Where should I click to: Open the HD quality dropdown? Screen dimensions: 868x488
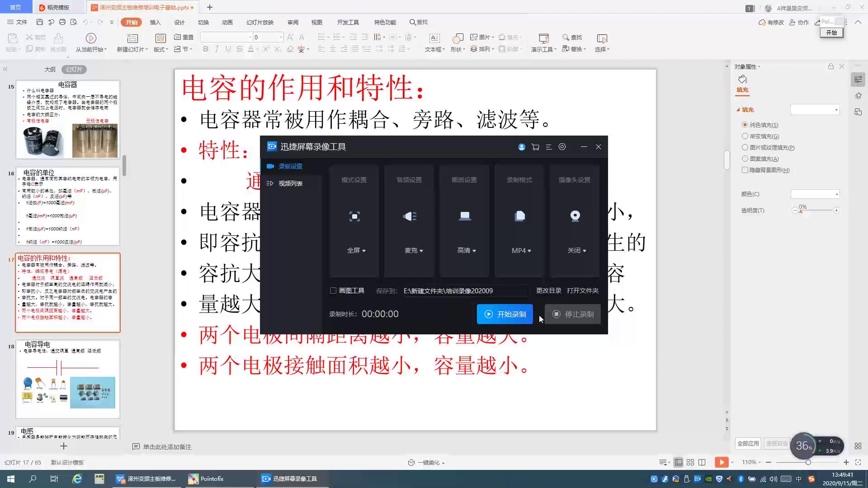[x=467, y=250]
